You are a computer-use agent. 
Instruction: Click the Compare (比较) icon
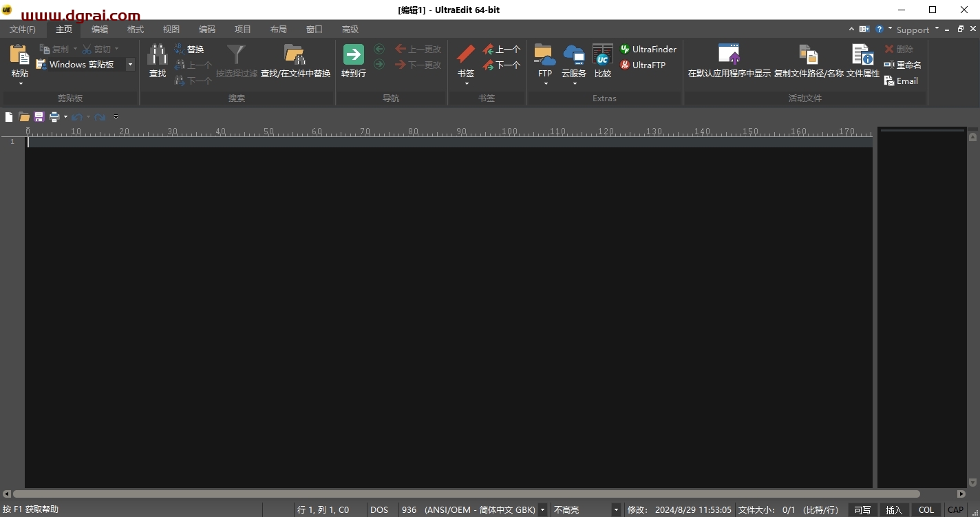pyautogui.click(x=603, y=55)
